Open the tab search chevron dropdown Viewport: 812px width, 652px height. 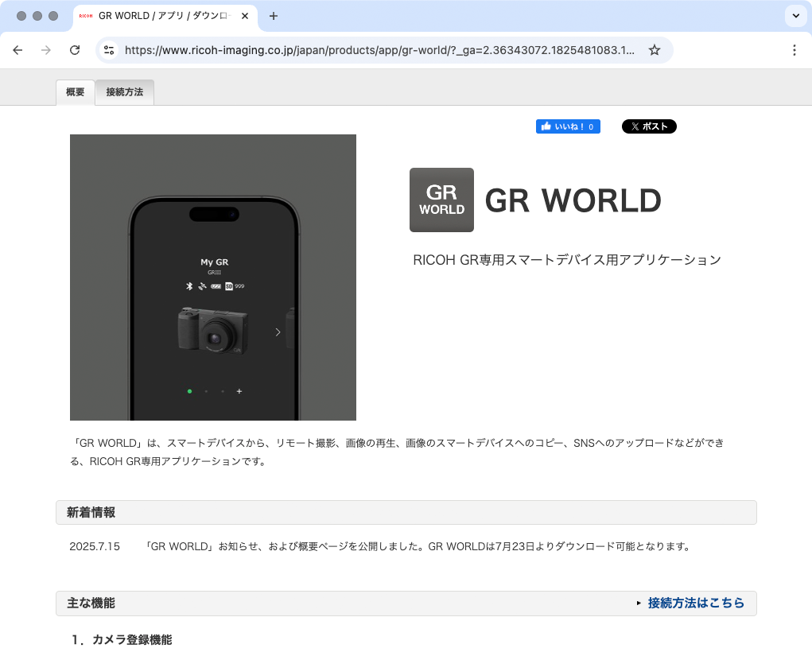[x=795, y=16]
